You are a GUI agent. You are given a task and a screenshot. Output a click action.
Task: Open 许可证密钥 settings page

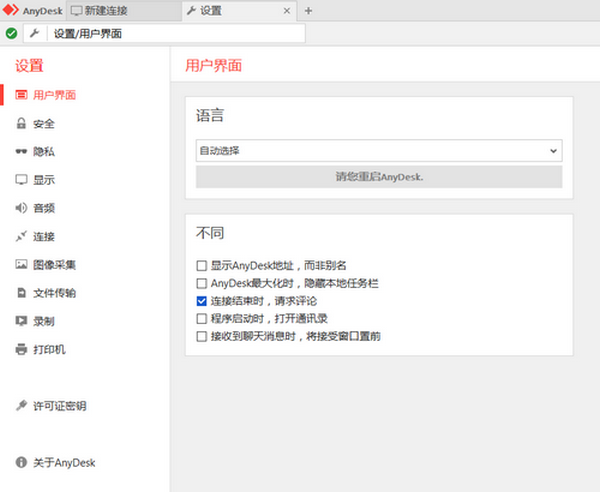pos(58,406)
